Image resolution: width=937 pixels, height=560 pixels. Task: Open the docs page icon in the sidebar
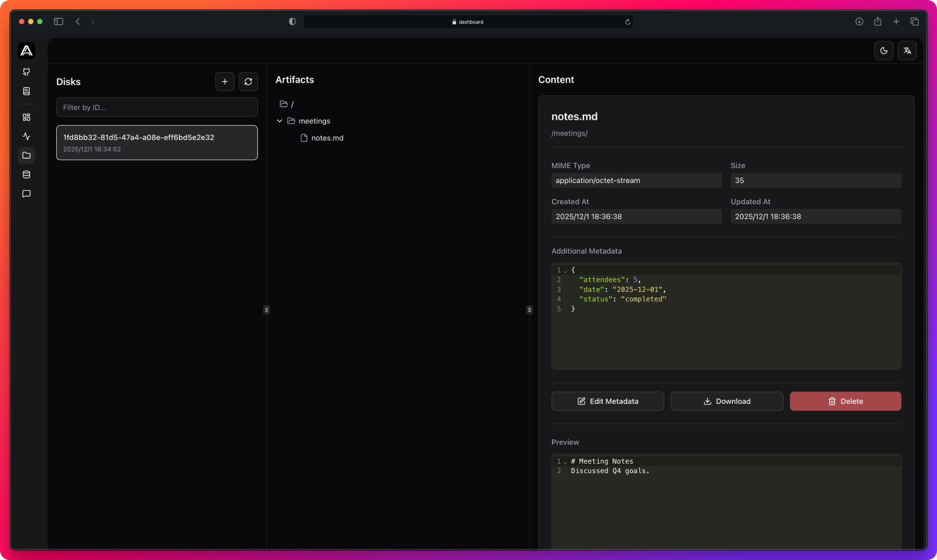click(27, 91)
